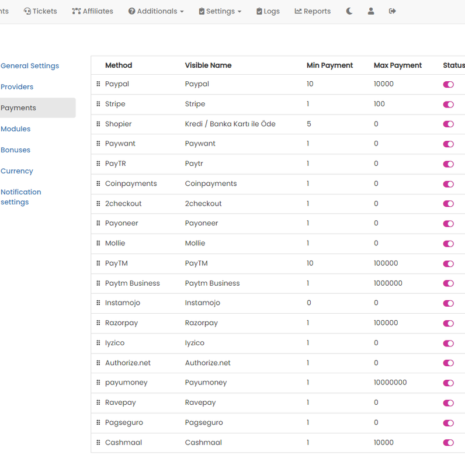The width and height of the screenshot is (465, 465).
Task: Disable the Paypal status toggle
Action: click(x=448, y=84)
